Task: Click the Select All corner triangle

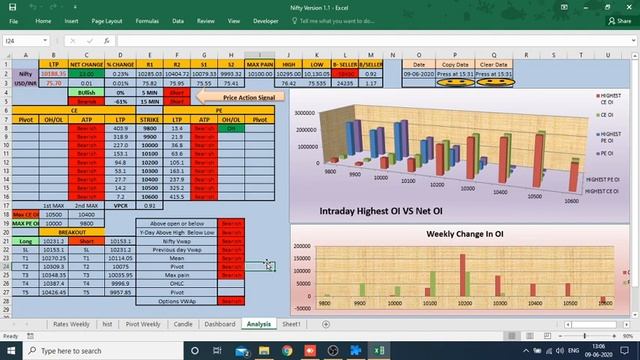Action: pyautogui.click(x=7, y=55)
